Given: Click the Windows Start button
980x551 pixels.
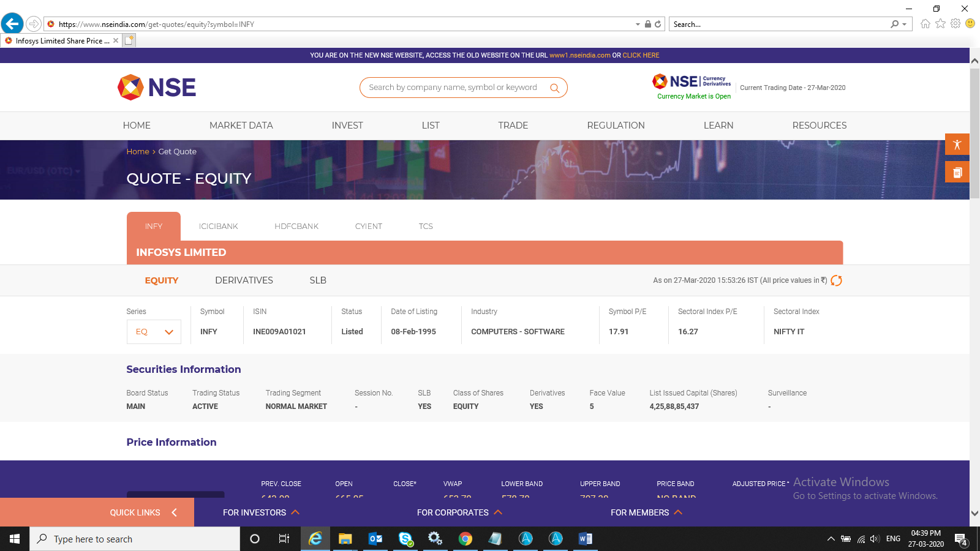Looking at the screenshot, I should coord(15,539).
